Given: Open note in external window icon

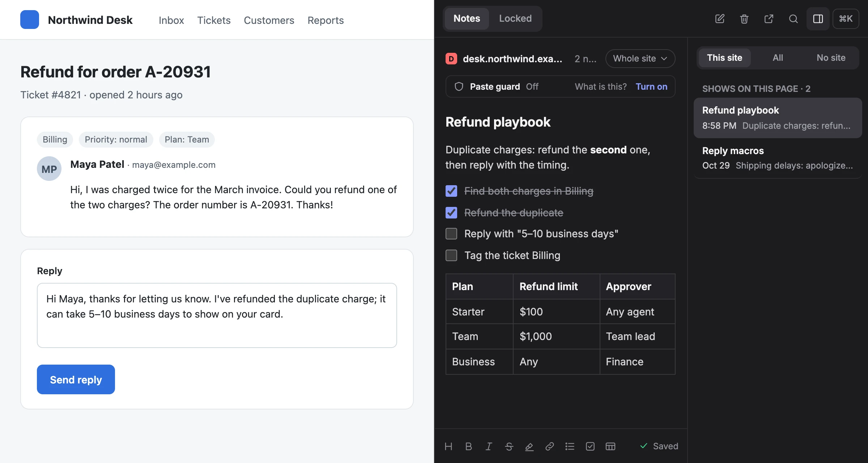Looking at the screenshot, I should (x=769, y=19).
